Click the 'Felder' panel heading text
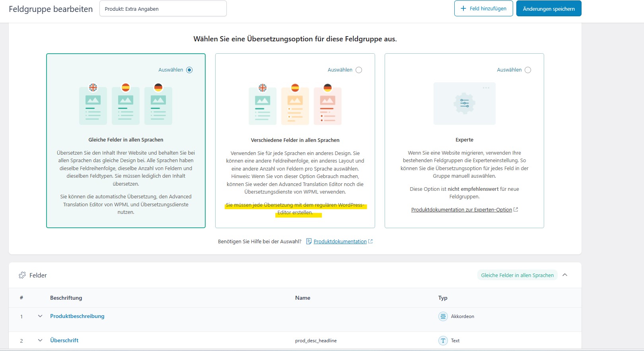 click(38, 275)
